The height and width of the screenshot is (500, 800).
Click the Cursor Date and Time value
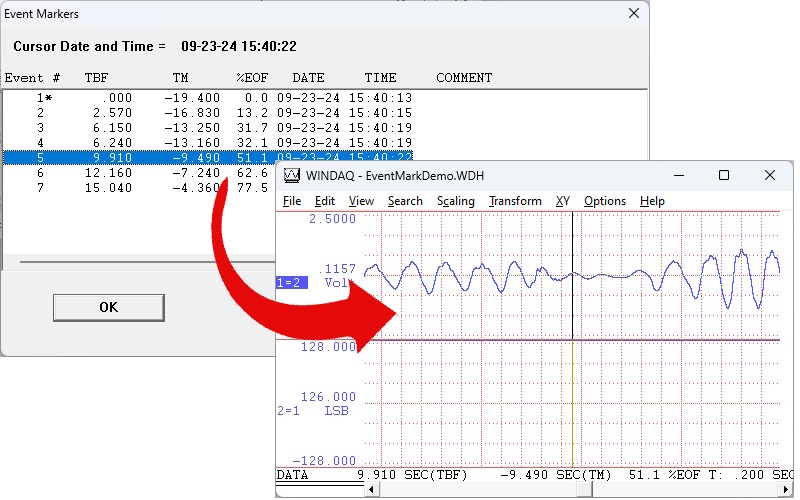pyautogui.click(x=239, y=46)
